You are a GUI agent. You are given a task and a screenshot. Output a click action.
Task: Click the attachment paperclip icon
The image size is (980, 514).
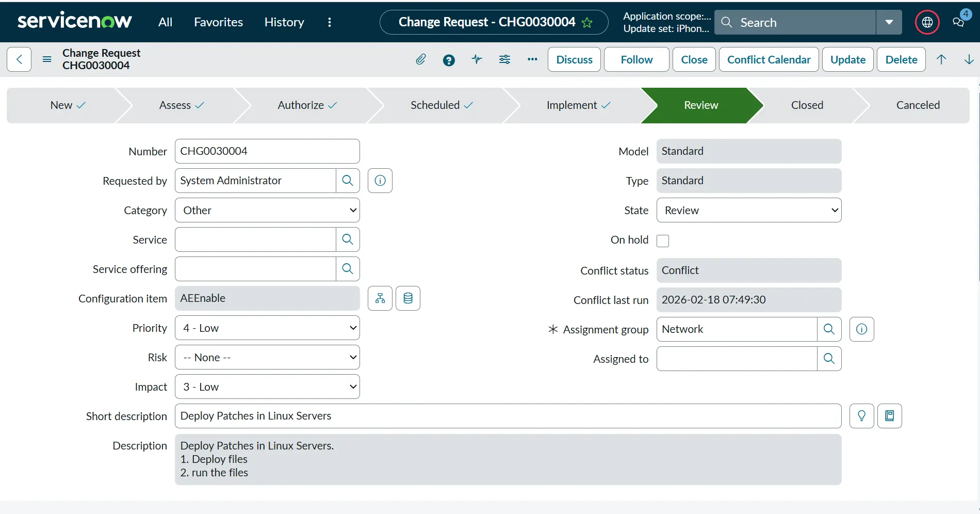[x=421, y=60]
